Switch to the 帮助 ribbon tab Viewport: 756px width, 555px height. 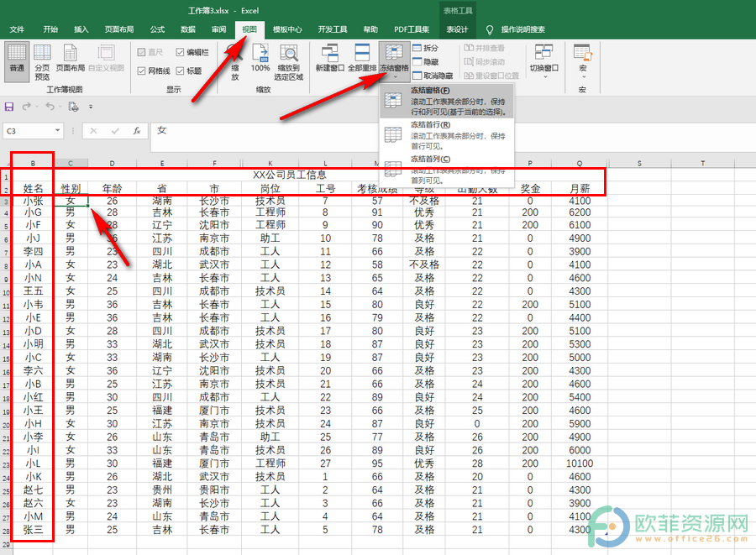click(370, 29)
